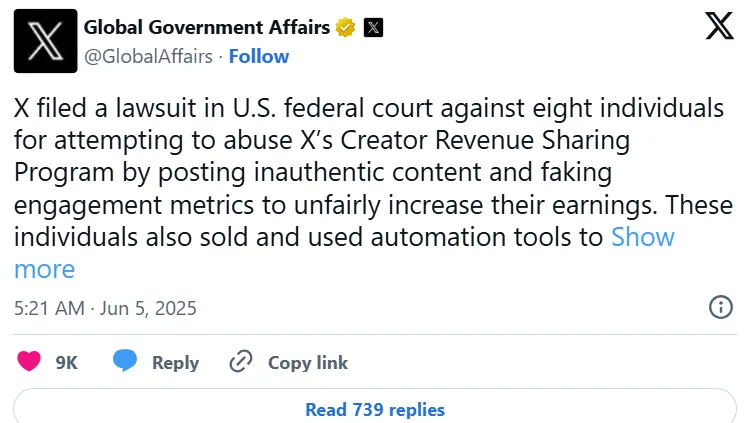753x423 pixels.
Task: Click the gold verified checkmark badge
Action: click(x=345, y=27)
